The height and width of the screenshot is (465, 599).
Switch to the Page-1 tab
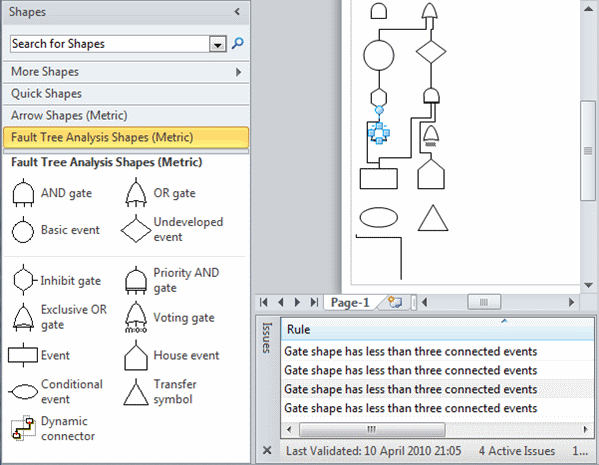coord(350,303)
